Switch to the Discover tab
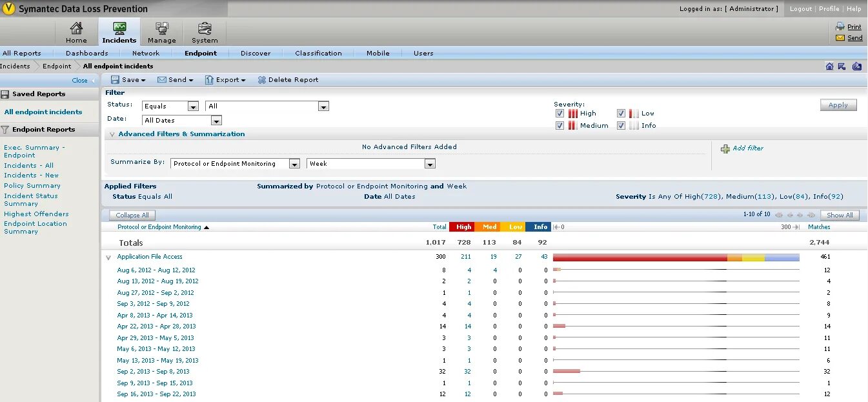This screenshot has width=868, height=402. click(256, 54)
